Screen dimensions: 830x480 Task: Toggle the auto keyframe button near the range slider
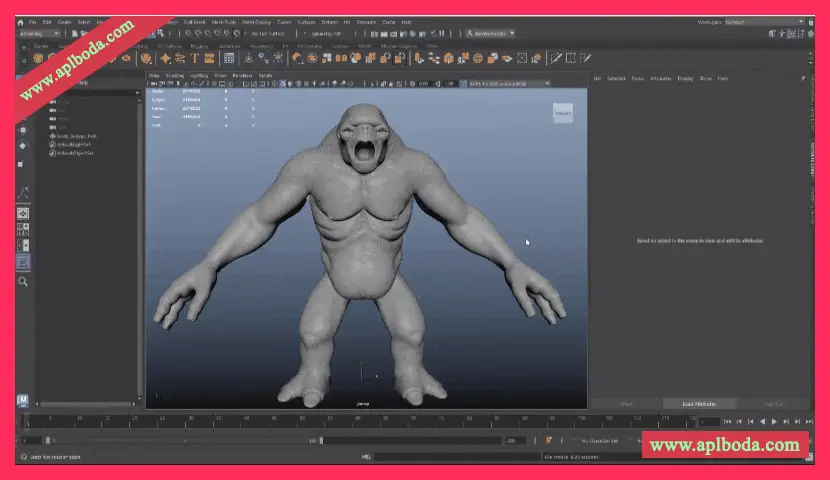pyautogui.click(x=548, y=440)
